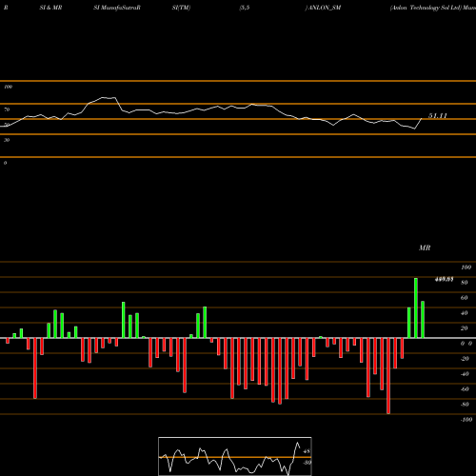
Task: Click the 100 label on RSI axis
Action: pyautogui.click(x=8, y=87)
